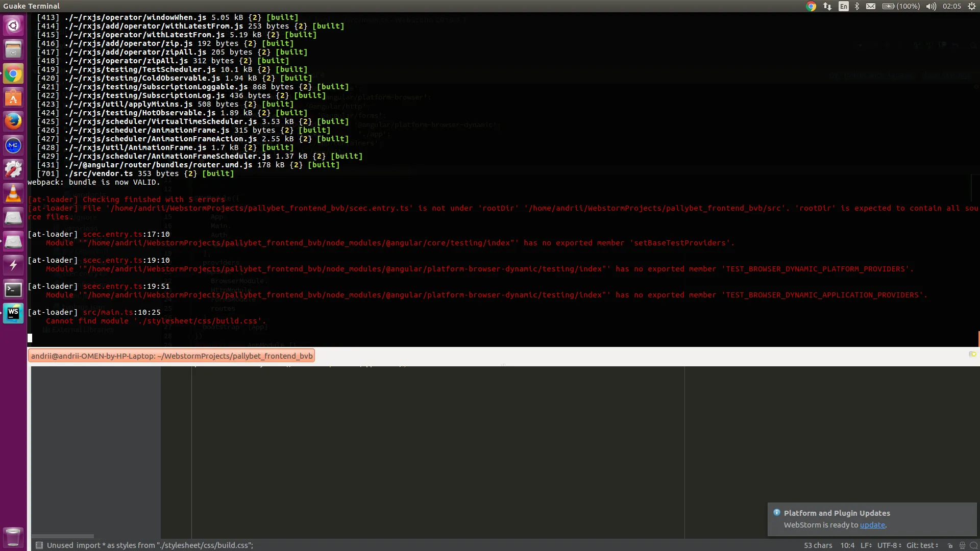Toggle the En keyboard layout indicator

(844, 6)
